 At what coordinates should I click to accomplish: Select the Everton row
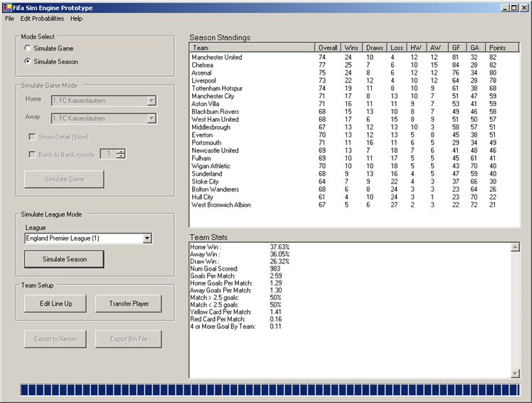click(354, 135)
